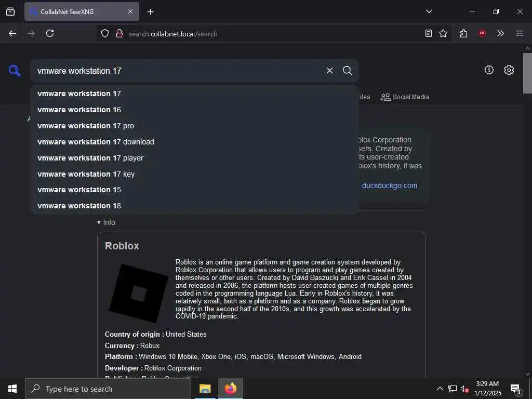Follow the duckduckgo.com link
Image resolution: width=532 pixels, height=399 pixels.
[x=390, y=185]
